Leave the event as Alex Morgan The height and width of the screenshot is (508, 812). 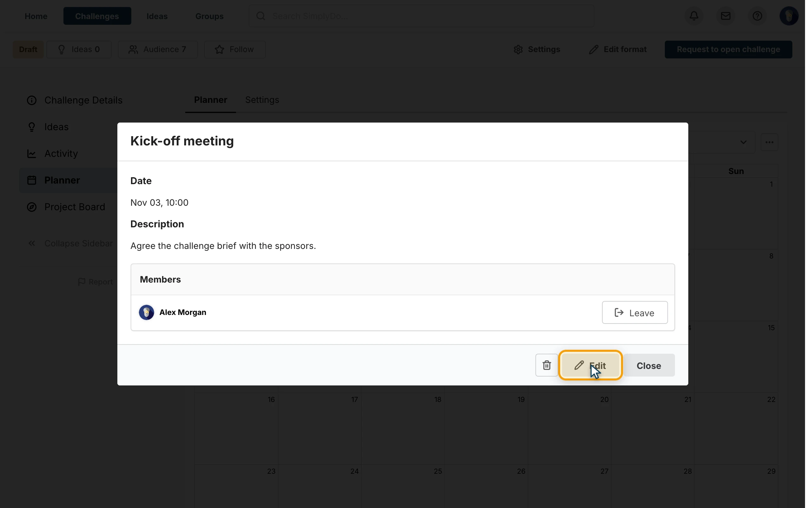click(634, 312)
